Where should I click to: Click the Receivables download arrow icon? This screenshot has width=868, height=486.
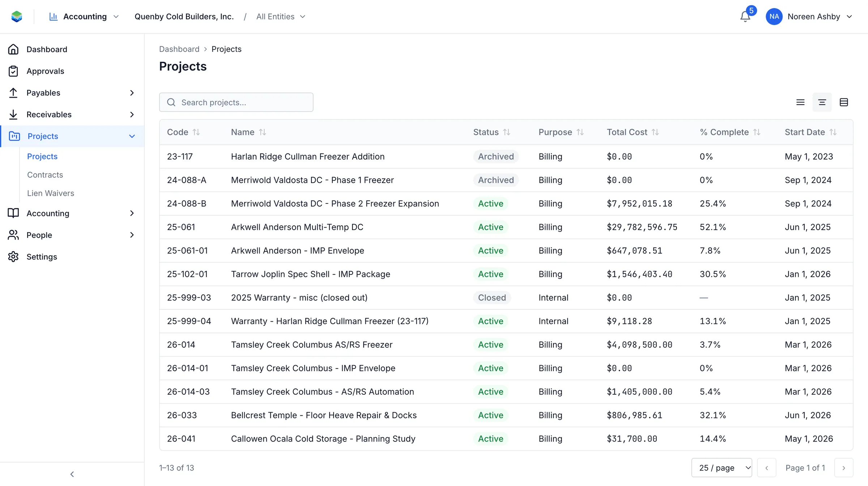(x=13, y=114)
